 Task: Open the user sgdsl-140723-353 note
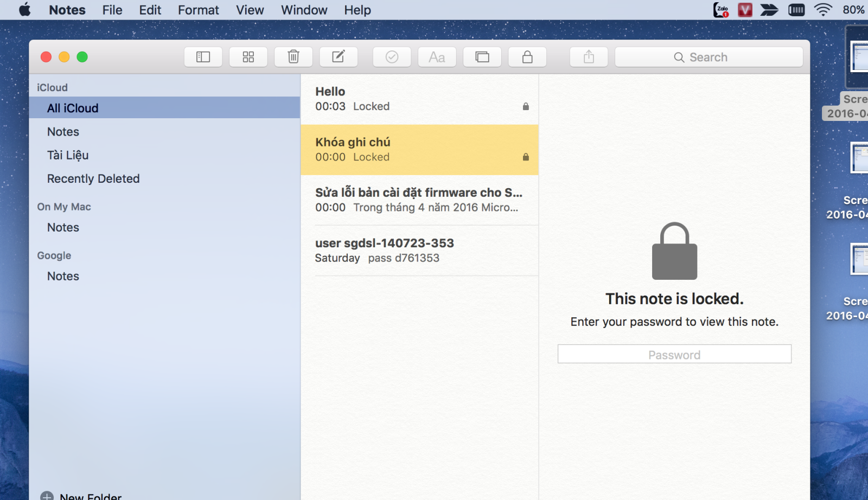[419, 251]
